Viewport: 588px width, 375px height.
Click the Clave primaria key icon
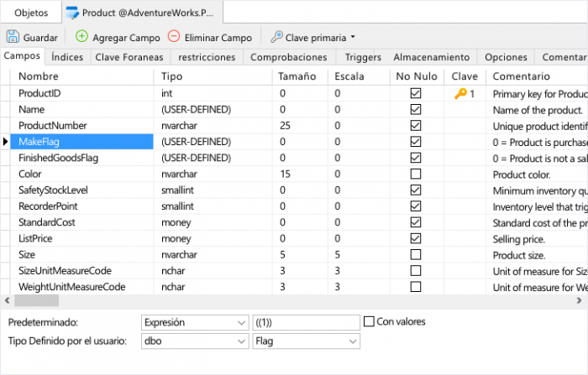click(276, 37)
